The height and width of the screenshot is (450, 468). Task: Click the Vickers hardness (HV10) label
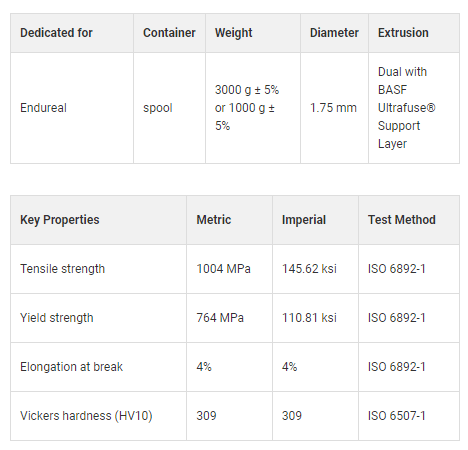pos(86,416)
